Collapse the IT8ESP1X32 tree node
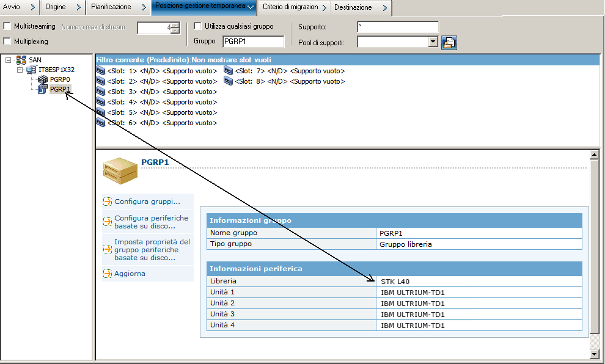The image size is (605, 364). click(x=20, y=70)
